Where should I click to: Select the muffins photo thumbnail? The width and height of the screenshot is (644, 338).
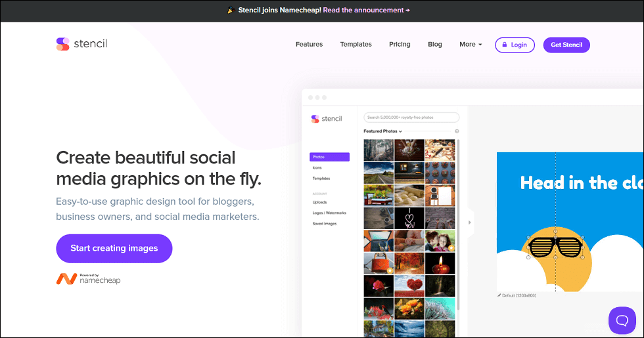pos(440,173)
